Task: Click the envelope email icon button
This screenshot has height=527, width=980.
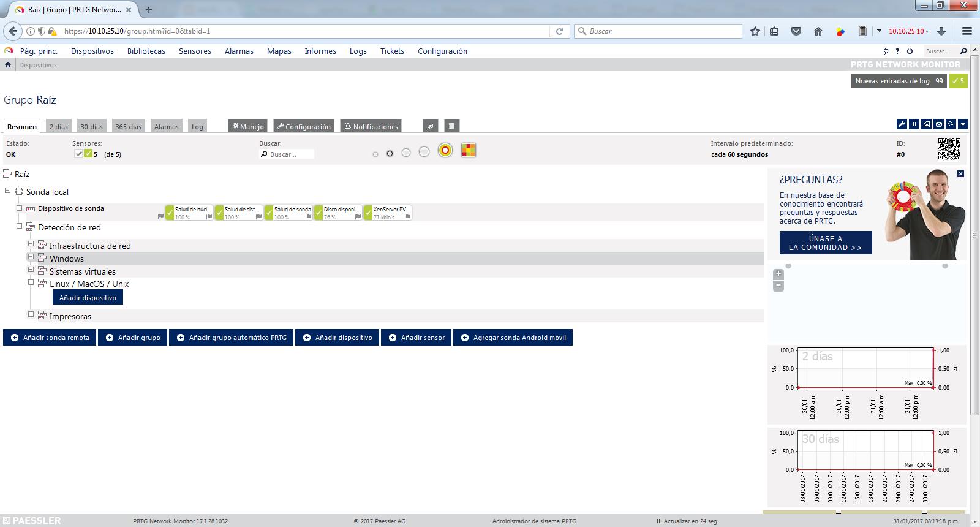Action: tap(938, 124)
